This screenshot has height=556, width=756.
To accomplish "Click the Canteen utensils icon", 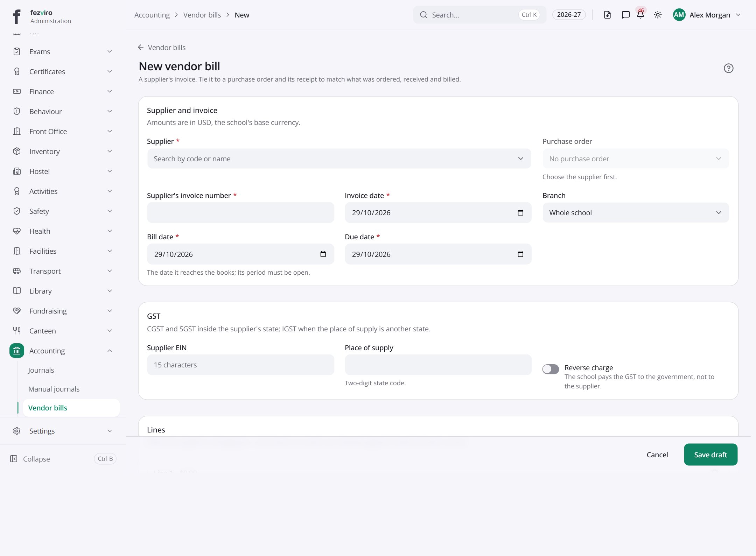I will (x=17, y=331).
